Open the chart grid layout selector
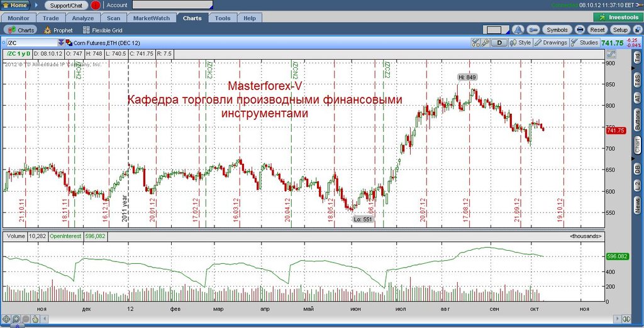The image size is (644, 328). pos(496,30)
